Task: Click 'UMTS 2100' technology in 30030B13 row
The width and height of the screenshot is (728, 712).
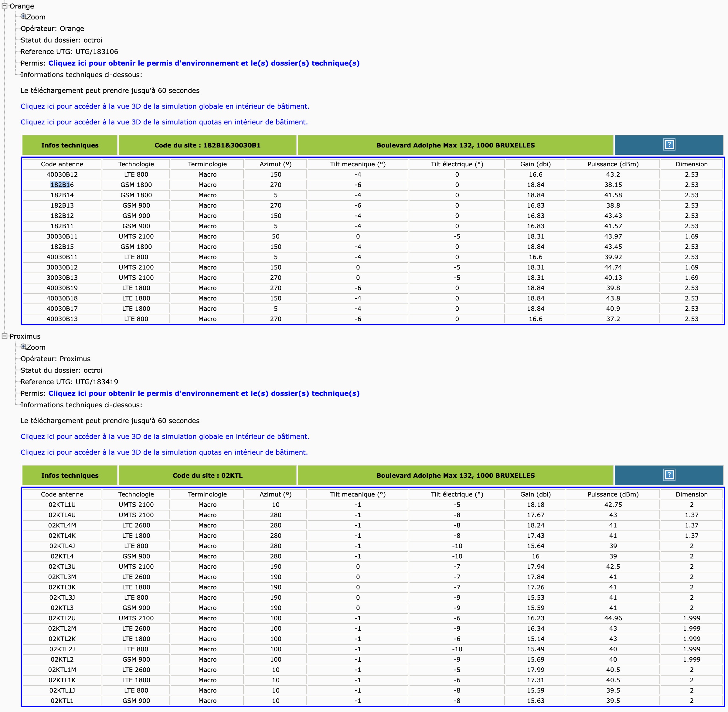Action: 136,277
